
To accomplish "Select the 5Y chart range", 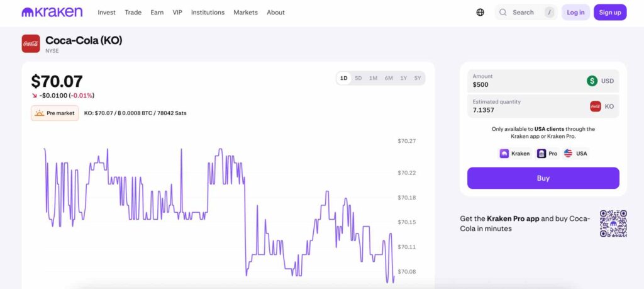I will [418, 78].
